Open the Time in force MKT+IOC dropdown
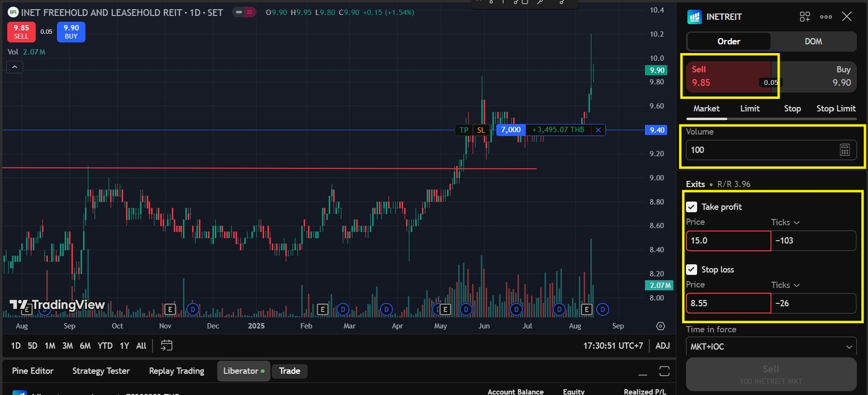The width and height of the screenshot is (868, 395). point(771,347)
